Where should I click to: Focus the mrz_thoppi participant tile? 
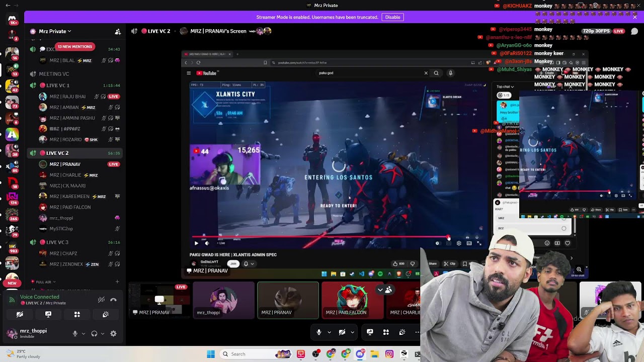[223, 301]
